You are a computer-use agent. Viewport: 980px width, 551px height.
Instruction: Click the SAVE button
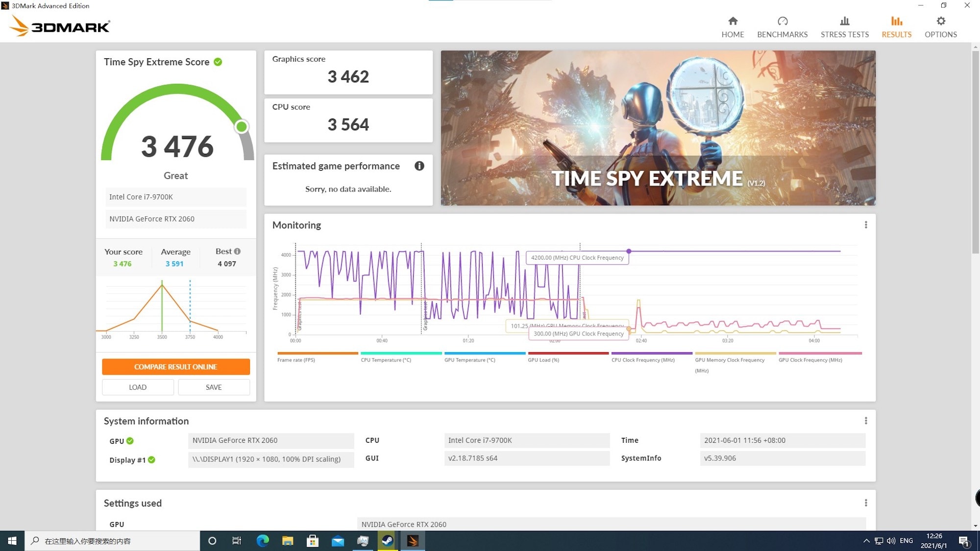[x=214, y=387]
